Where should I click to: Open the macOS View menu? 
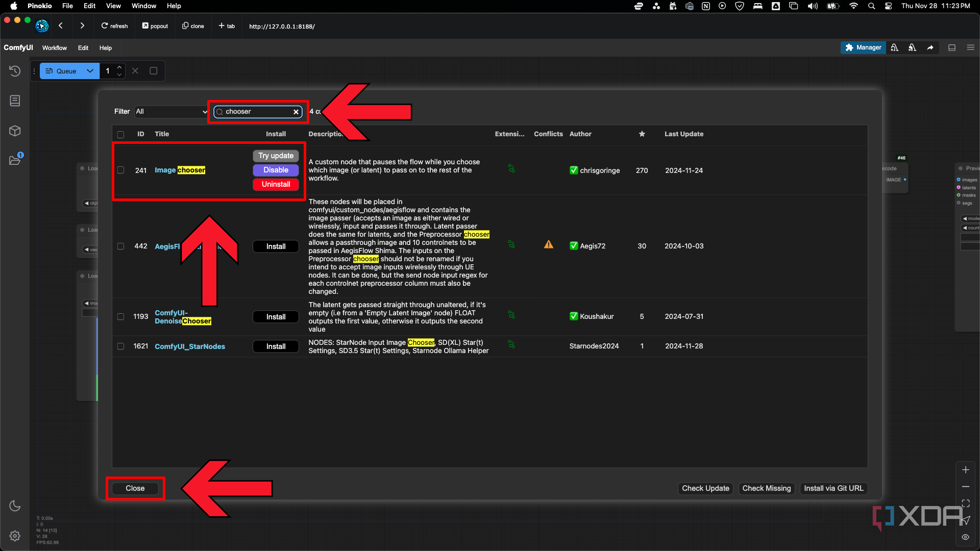click(x=113, y=6)
